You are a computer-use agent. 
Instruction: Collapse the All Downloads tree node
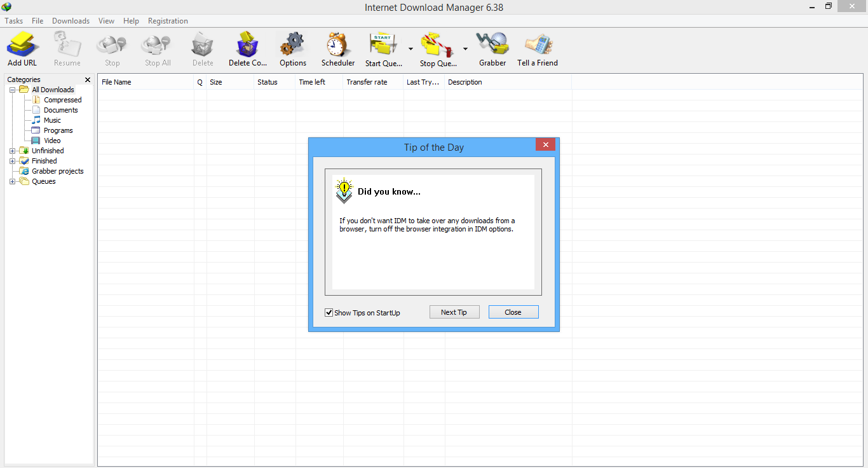pos(12,90)
